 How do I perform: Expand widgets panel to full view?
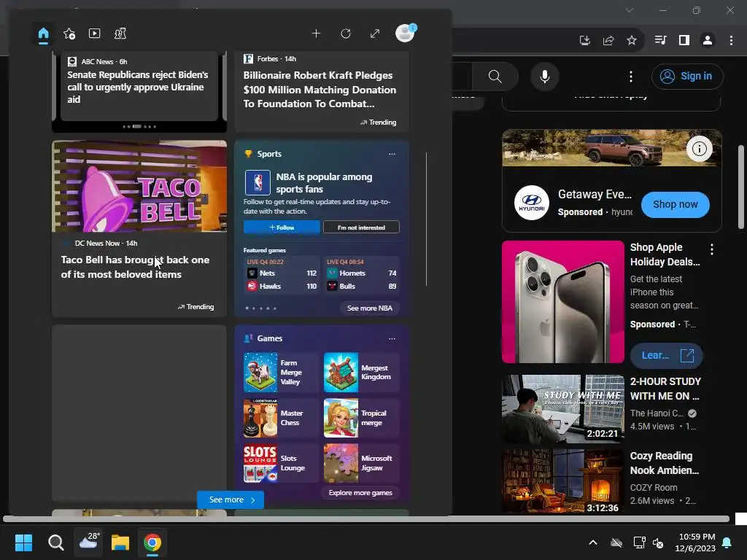[x=375, y=34]
